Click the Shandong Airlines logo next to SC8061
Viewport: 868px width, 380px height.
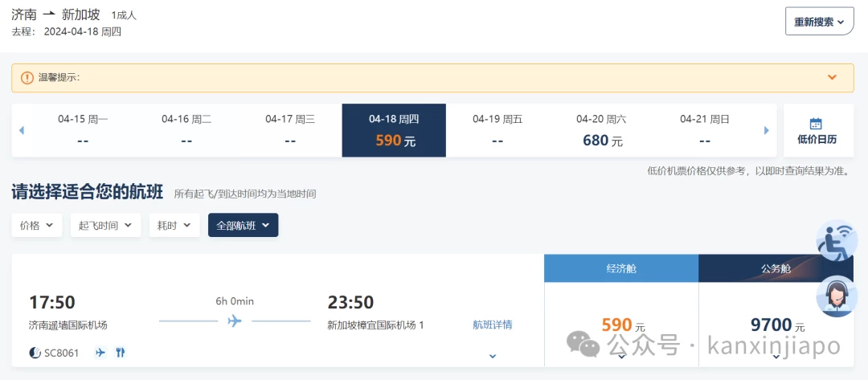[35, 353]
